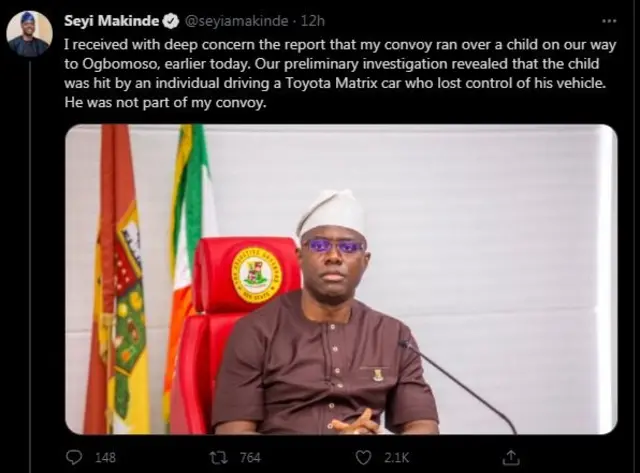640x473 pixels.
Task: Open the @seyiamakinde handle link
Action: [237, 21]
